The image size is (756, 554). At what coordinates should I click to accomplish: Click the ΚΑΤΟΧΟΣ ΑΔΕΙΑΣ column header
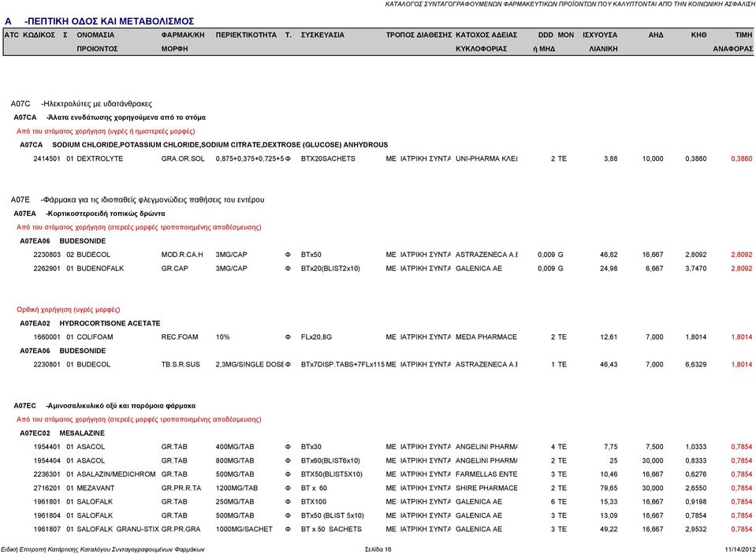pyautogui.click(x=486, y=42)
